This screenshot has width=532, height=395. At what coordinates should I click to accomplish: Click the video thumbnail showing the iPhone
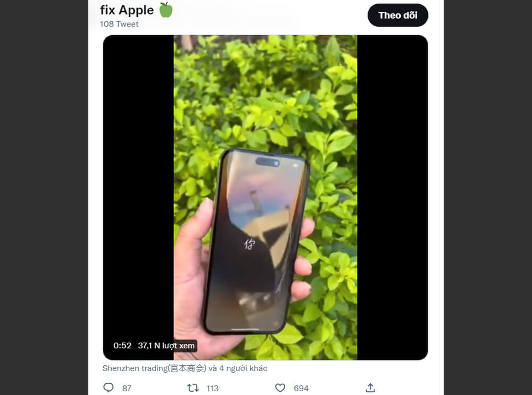pos(264,196)
